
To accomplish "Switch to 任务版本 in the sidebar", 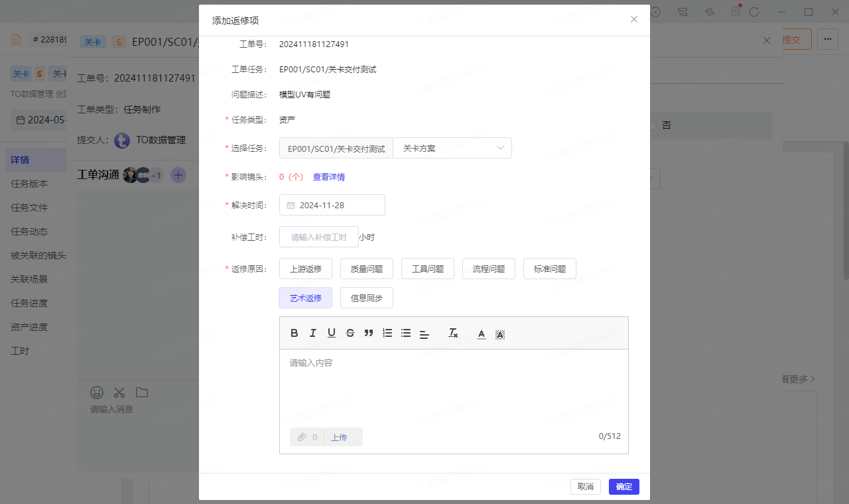I will click(x=29, y=184).
